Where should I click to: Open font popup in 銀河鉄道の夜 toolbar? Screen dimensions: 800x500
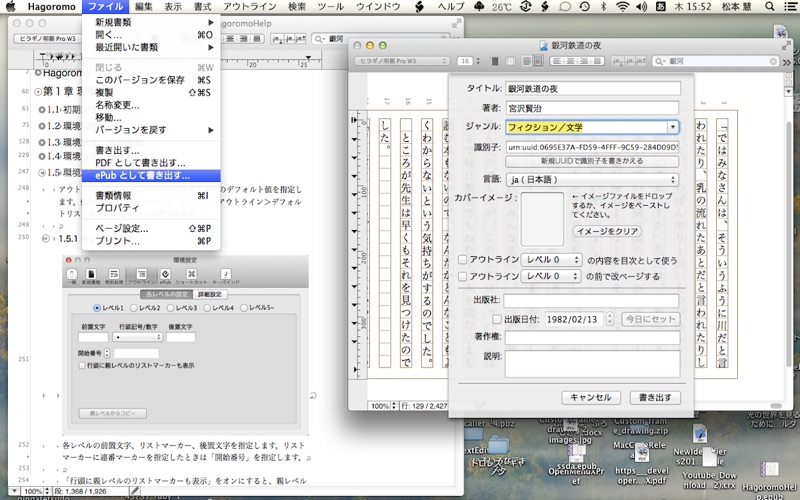[x=402, y=61]
